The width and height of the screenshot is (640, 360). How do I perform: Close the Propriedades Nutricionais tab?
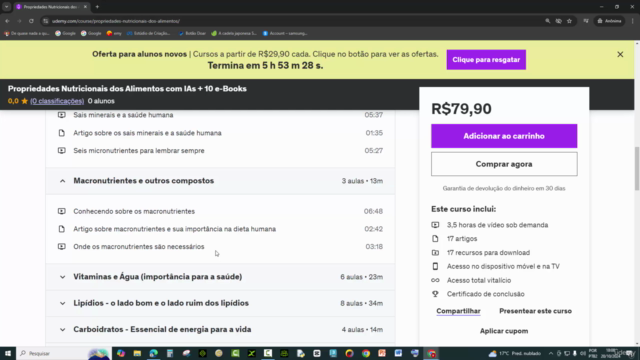click(85, 7)
